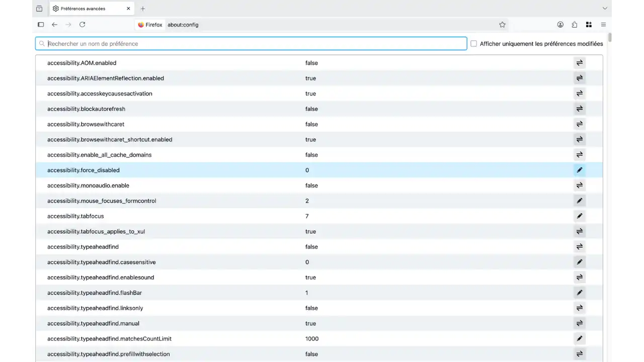Go back to the previous page
Screen dimensions: 644x362
coord(55,25)
